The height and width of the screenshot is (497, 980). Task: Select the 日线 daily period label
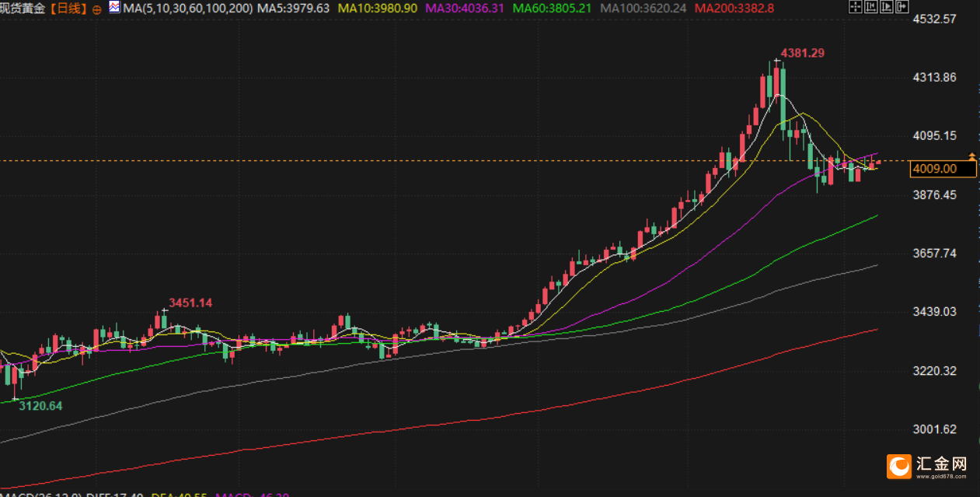click(x=71, y=9)
